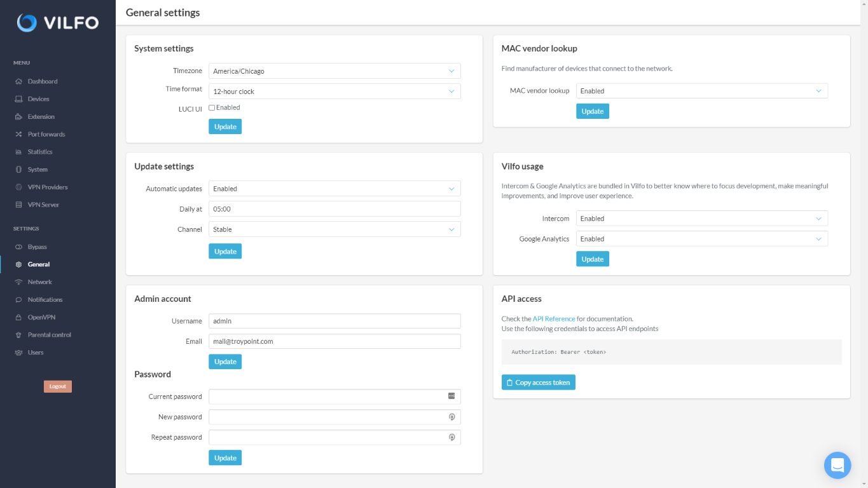The height and width of the screenshot is (488, 868).
Task: Click Update under Vilfo usage
Action: pyautogui.click(x=593, y=259)
